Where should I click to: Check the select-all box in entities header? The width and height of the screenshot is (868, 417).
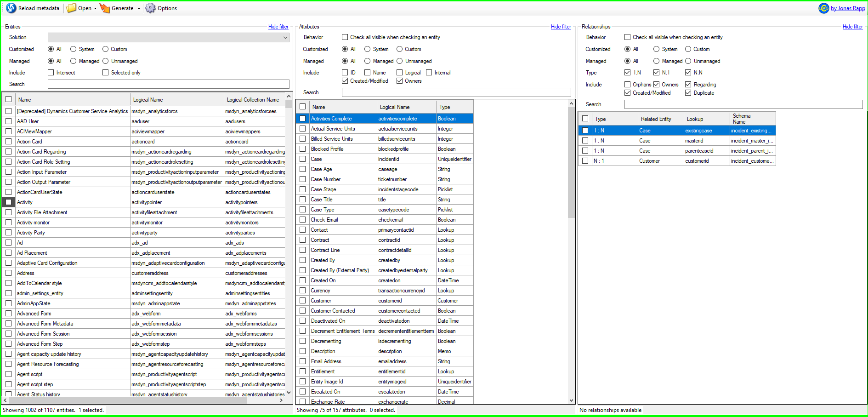click(x=9, y=99)
